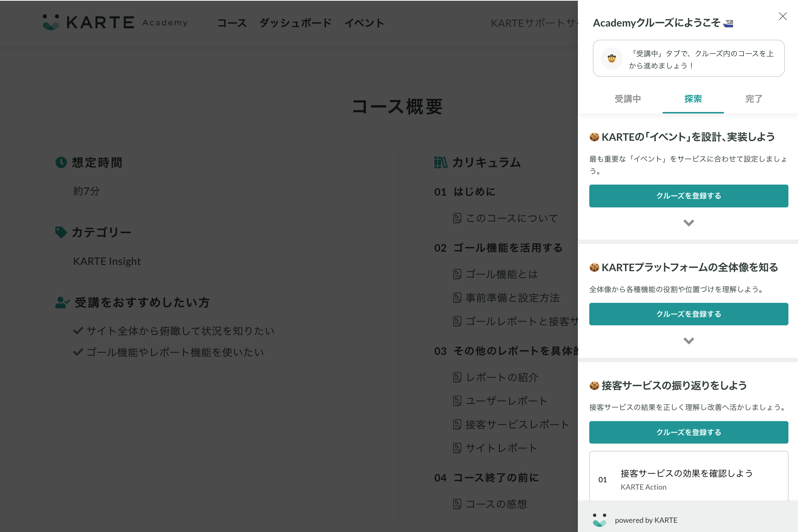Click the cookie icon on 接客サービスの振り返り title

[x=594, y=385]
